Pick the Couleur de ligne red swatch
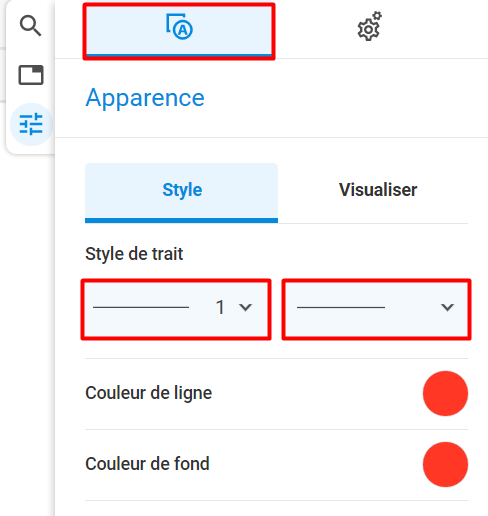 (445, 393)
